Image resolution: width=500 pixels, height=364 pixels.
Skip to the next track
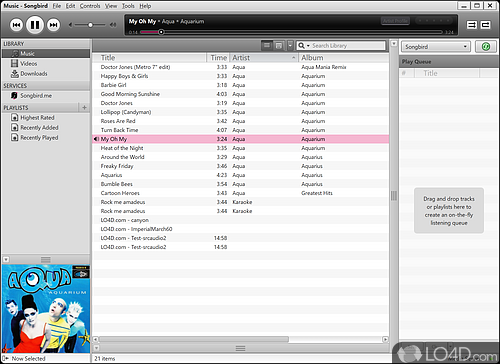pyautogui.click(x=53, y=25)
